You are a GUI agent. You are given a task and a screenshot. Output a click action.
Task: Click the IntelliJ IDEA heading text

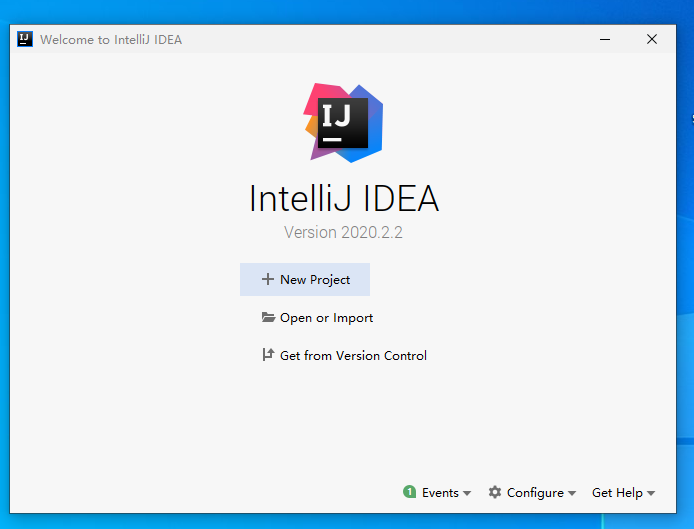pos(344,198)
